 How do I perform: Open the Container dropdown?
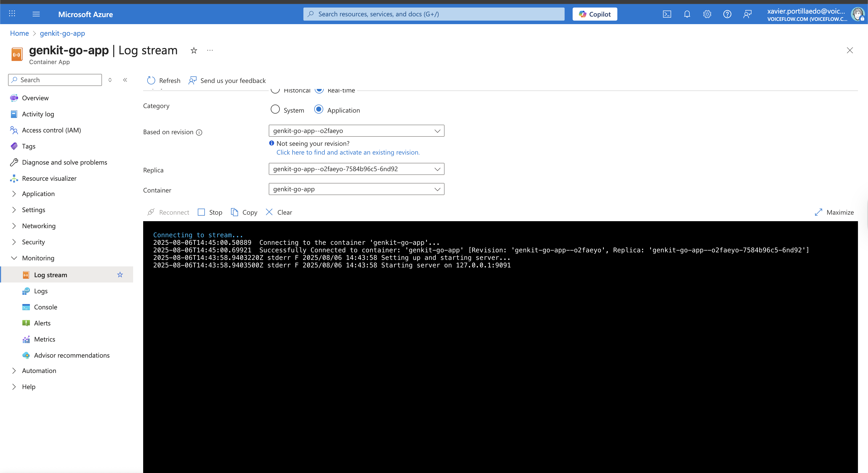pyautogui.click(x=356, y=189)
